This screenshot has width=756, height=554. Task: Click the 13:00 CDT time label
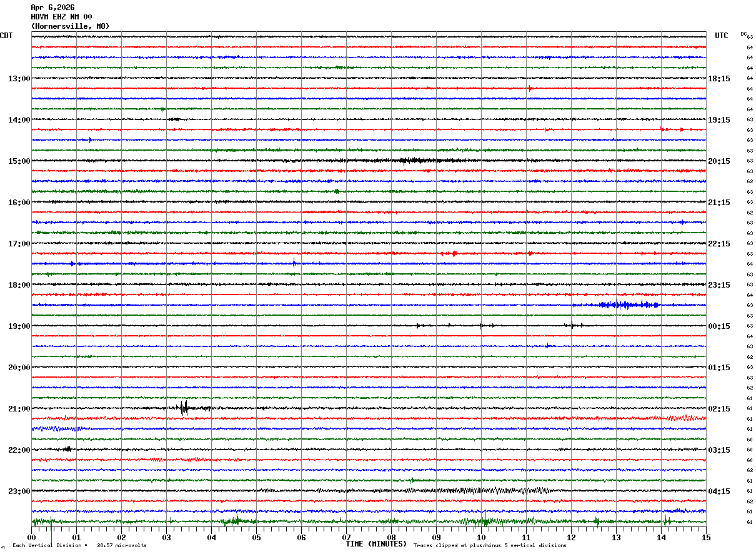coord(19,79)
